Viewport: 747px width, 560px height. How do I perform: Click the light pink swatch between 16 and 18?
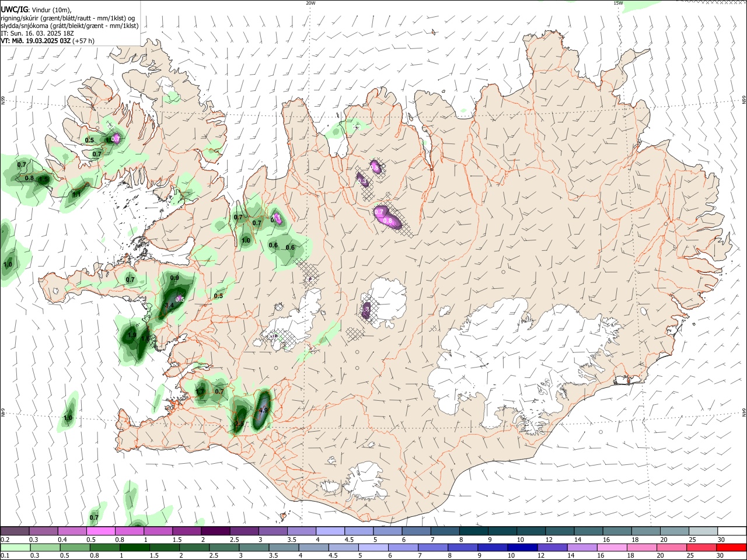tap(611, 547)
